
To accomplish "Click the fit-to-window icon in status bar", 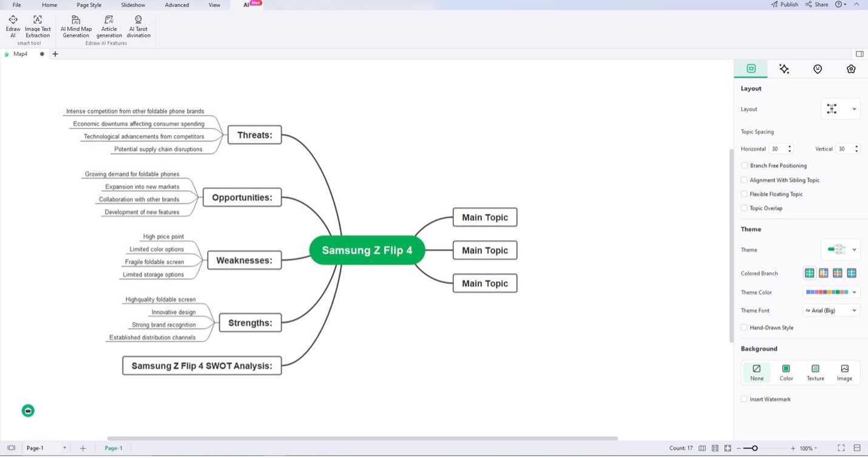I will pos(728,448).
